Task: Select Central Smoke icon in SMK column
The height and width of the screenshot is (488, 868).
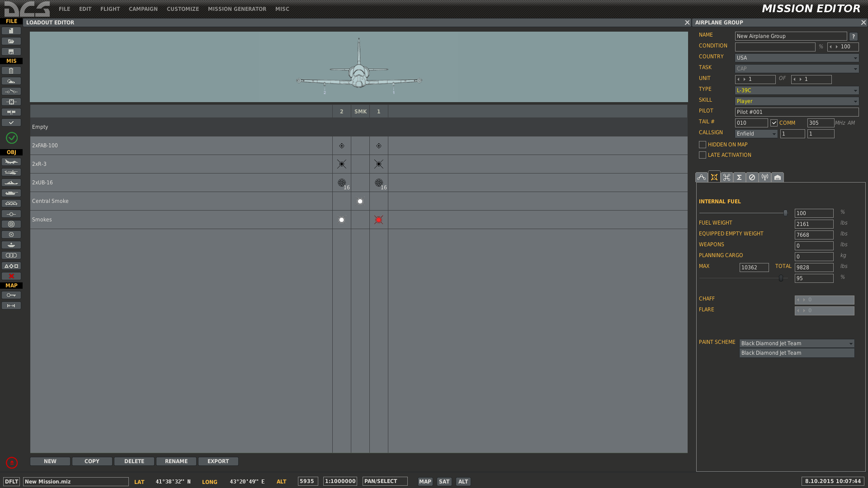Action: pyautogui.click(x=360, y=201)
